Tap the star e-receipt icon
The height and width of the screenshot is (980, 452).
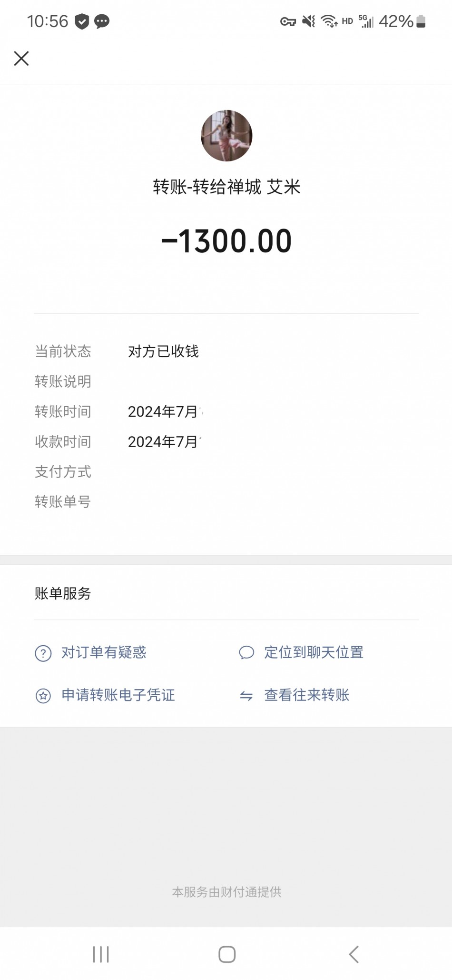[x=43, y=696]
